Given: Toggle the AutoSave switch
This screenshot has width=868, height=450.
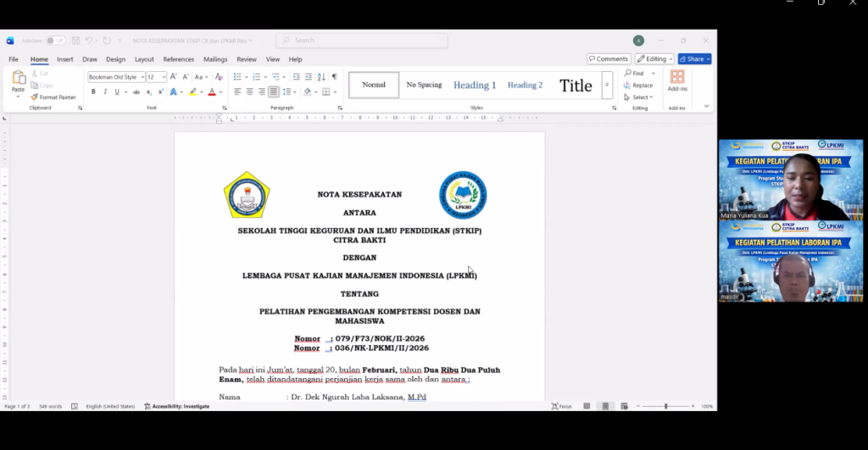Looking at the screenshot, I should (x=55, y=41).
